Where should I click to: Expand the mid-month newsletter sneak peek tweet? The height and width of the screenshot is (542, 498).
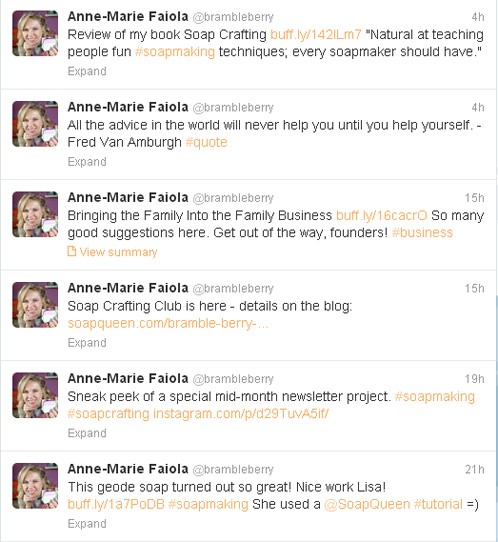tap(87, 433)
